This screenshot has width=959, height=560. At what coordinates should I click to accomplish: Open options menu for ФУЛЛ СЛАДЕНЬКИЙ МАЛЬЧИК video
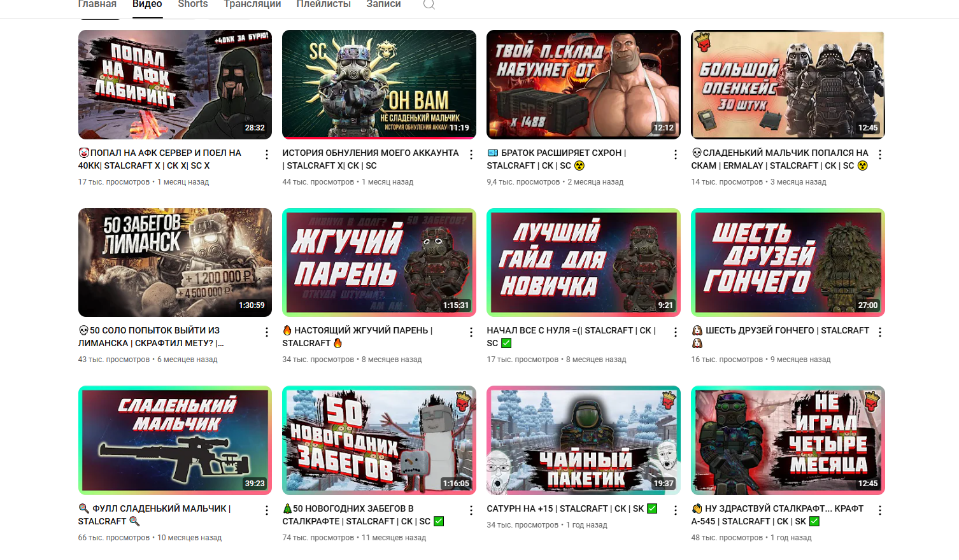(267, 510)
